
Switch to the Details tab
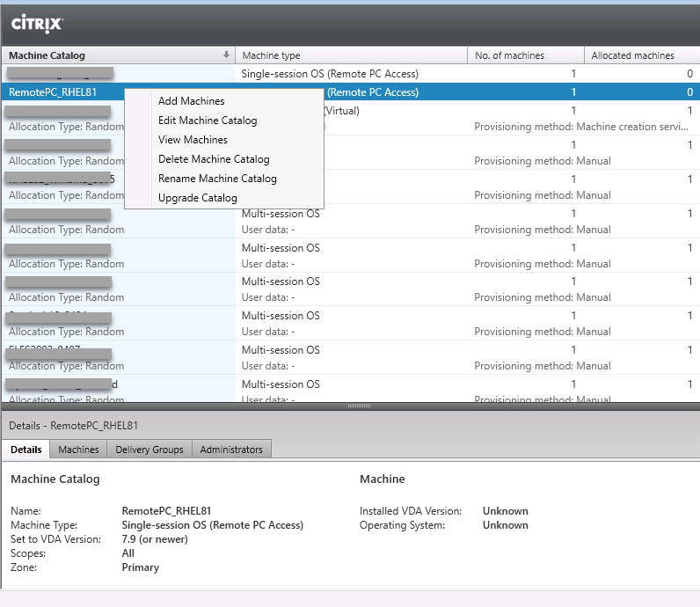(26, 450)
